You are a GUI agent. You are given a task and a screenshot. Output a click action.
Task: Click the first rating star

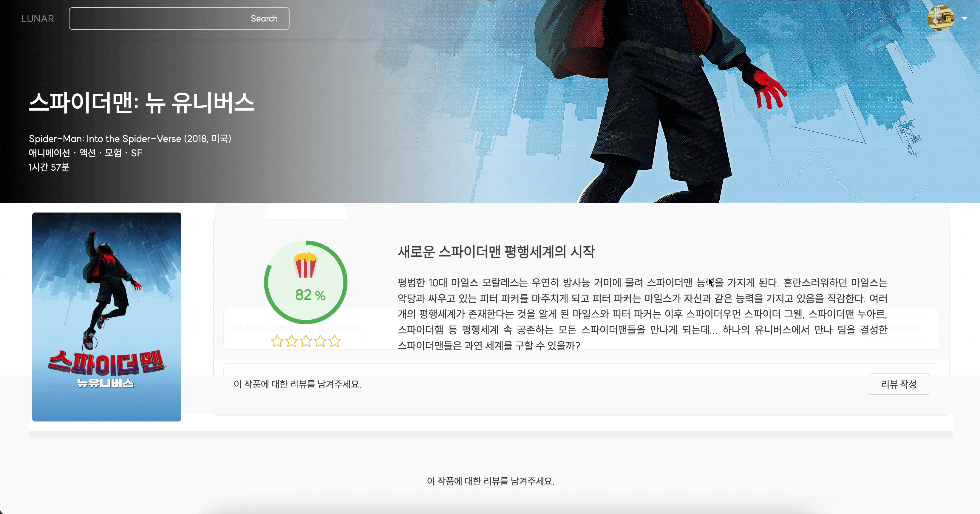click(x=277, y=341)
